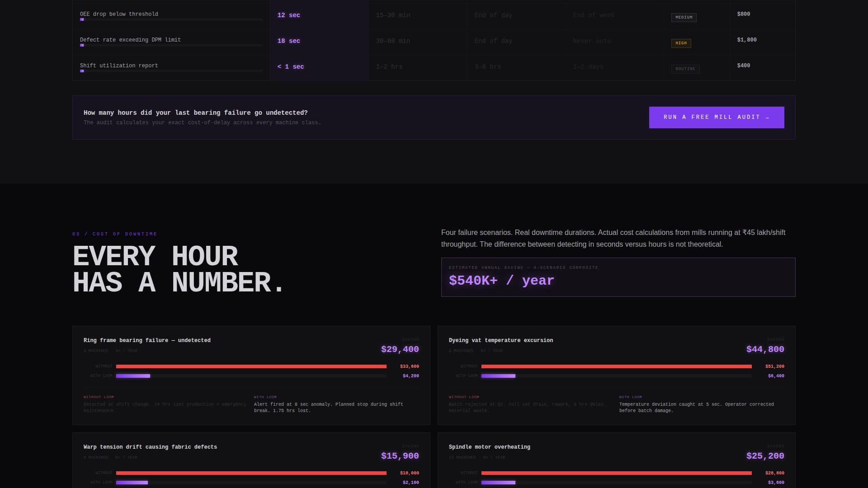The width and height of the screenshot is (868, 488).
Task: Click the $2,100 with-Loom cost
Action: 410,483
